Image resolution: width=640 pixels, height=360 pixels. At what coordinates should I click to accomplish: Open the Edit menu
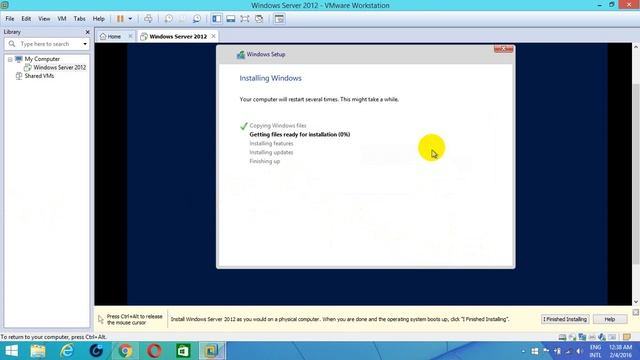point(26,19)
